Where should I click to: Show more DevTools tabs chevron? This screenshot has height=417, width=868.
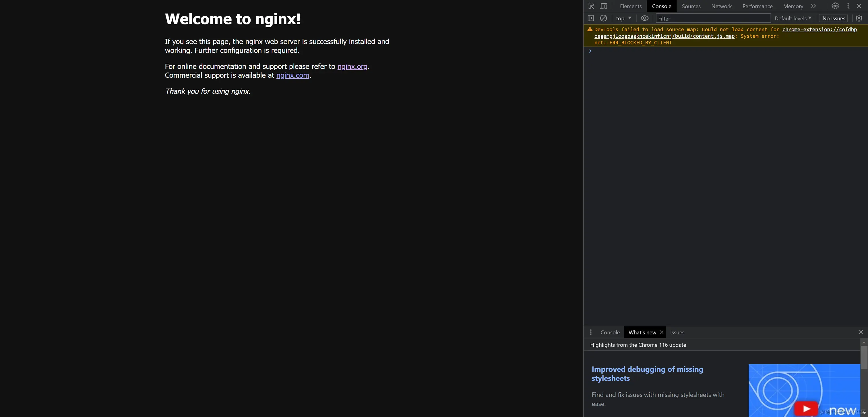(x=813, y=6)
